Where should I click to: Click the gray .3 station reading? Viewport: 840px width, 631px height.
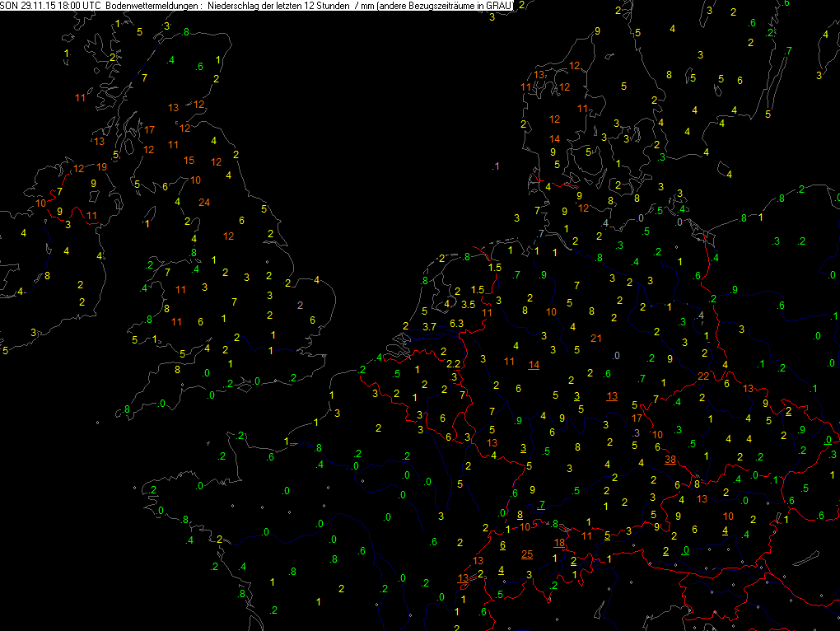tap(636, 433)
